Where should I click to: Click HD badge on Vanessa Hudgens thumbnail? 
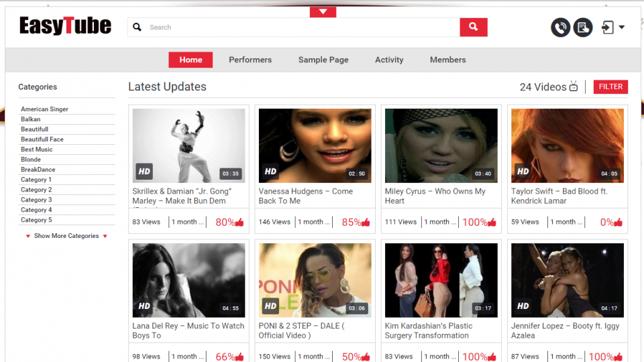[270, 171]
